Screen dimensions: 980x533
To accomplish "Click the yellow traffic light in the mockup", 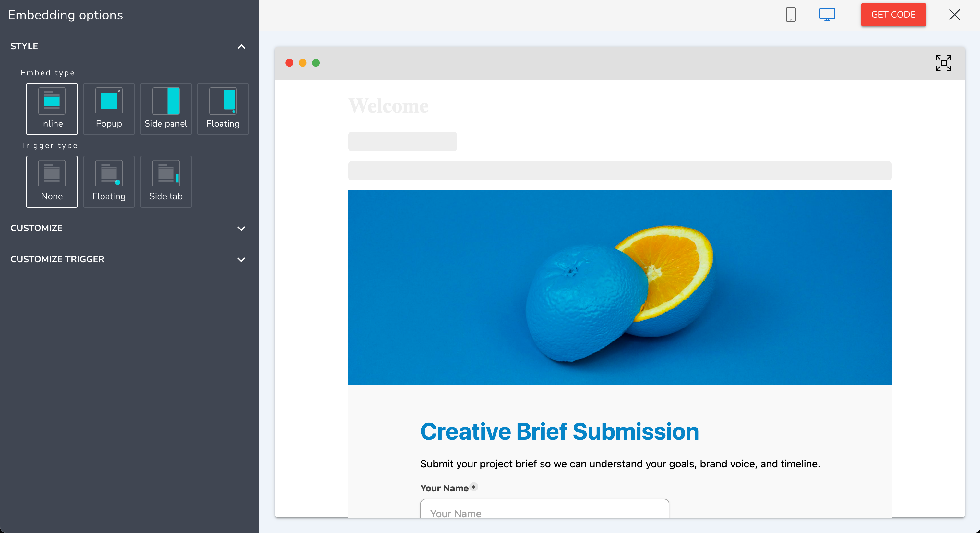I will coord(303,62).
